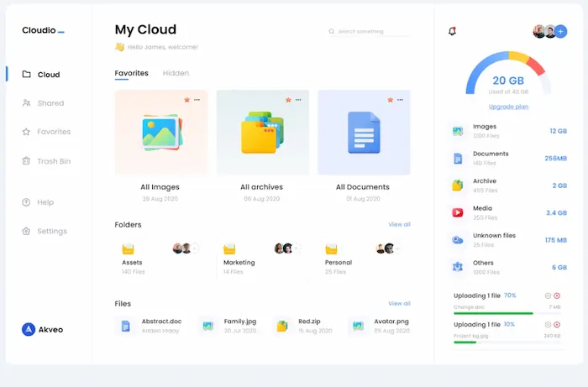Click the 20 GB storage usage gauge
Image resolution: width=588 pixels, height=387 pixels.
[508, 73]
